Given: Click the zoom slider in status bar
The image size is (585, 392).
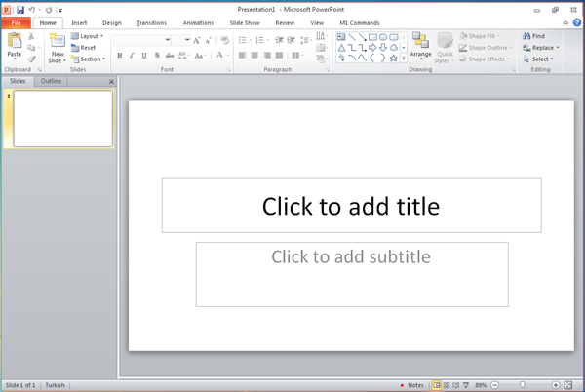Looking at the screenshot, I should click(x=523, y=385).
